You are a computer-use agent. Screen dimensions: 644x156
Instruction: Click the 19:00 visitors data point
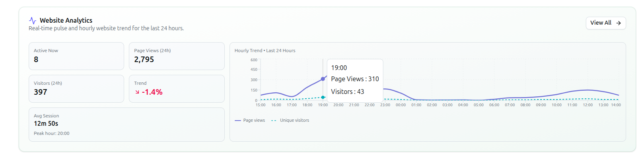pyautogui.click(x=323, y=97)
